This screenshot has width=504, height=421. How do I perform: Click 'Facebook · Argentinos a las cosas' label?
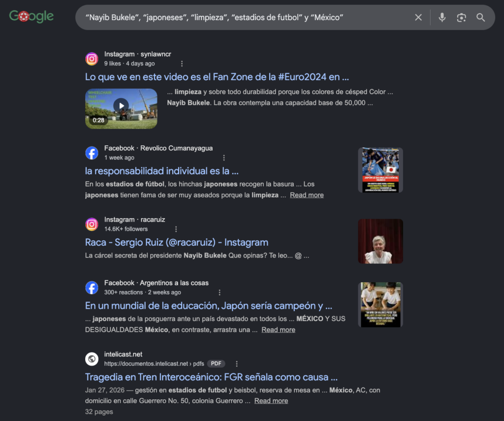click(156, 283)
